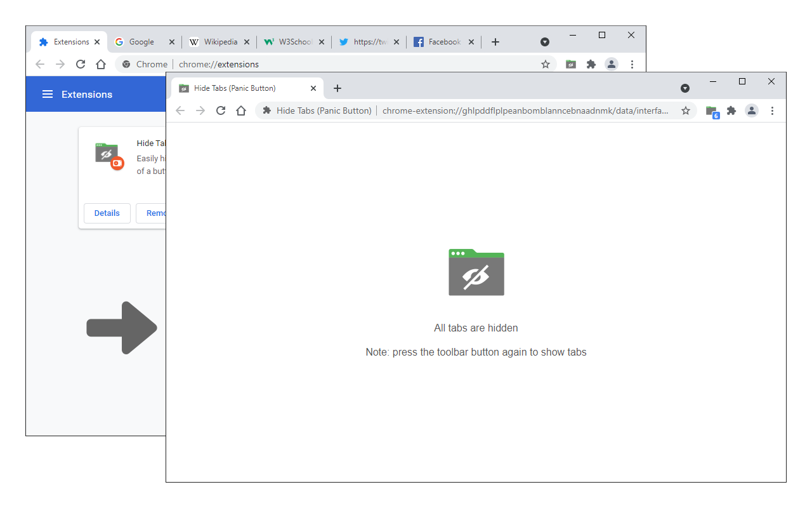Open the Extensions hamburger menu
812x508 pixels.
47,94
